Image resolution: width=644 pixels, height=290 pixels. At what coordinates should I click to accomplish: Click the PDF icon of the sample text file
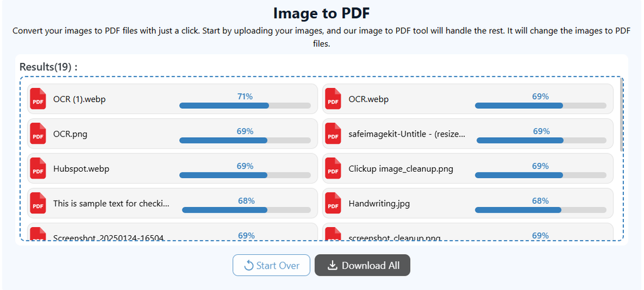[38, 203]
